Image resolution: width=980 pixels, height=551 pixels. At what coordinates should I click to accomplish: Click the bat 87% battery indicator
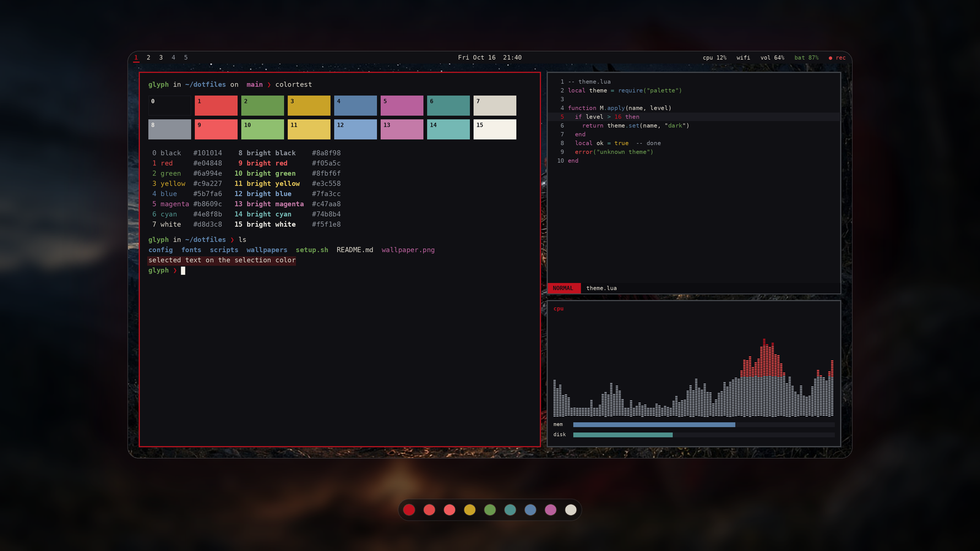(806, 58)
